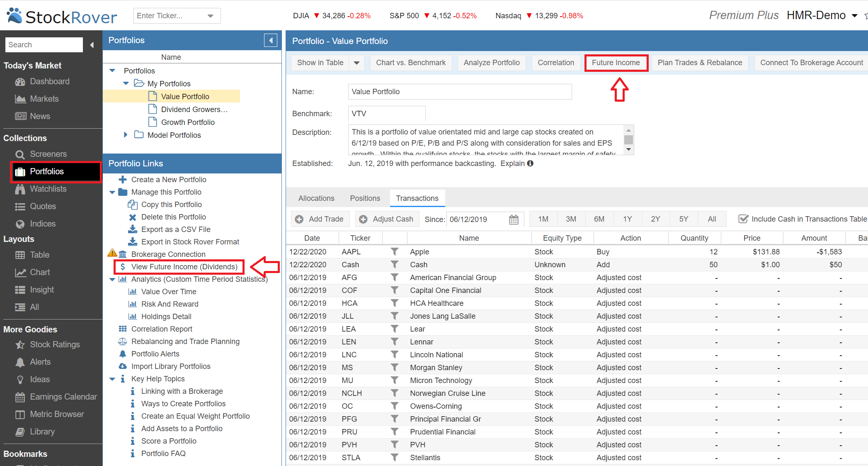The height and width of the screenshot is (466, 868).
Task: Open the Enter Ticker dropdown
Action: 211,16
